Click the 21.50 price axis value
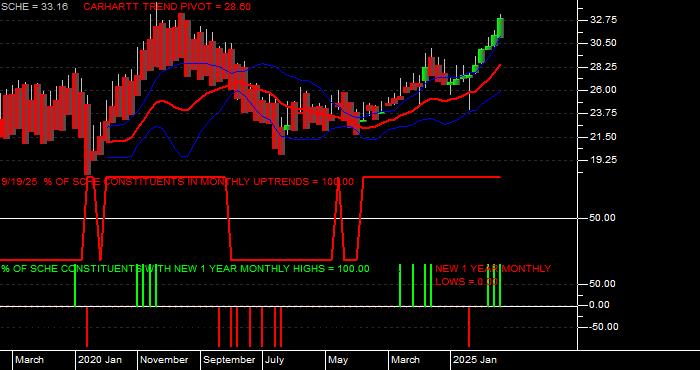This screenshot has width=700, height=370. click(604, 137)
